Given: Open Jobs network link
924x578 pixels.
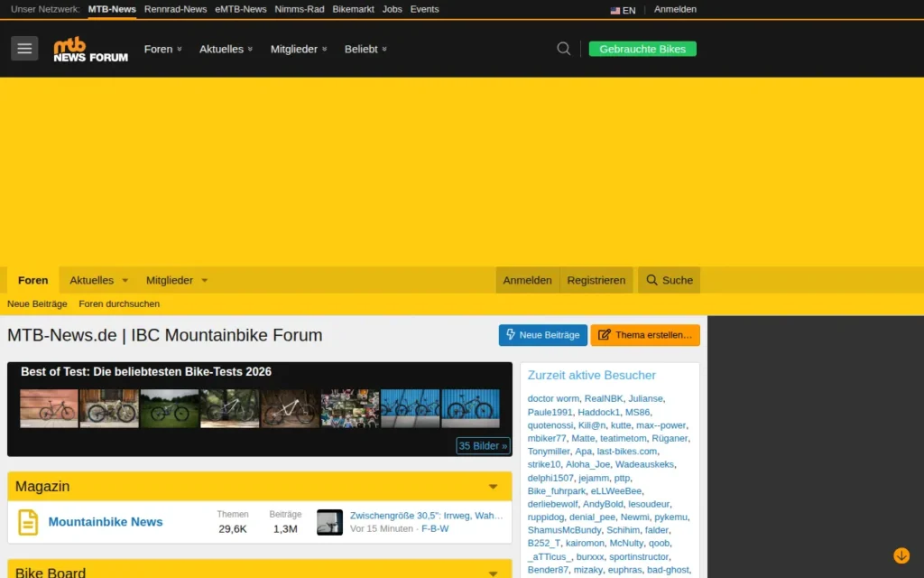Looking at the screenshot, I should click(x=392, y=9).
